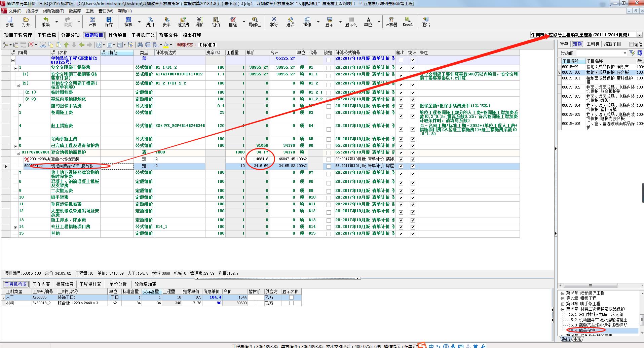Image resolution: width=644 pixels, height=348 pixels.
Task: Toggle 锁定 checkbox for 安全文明施工措施费 row 1
Action: click(x=329, y=68)
